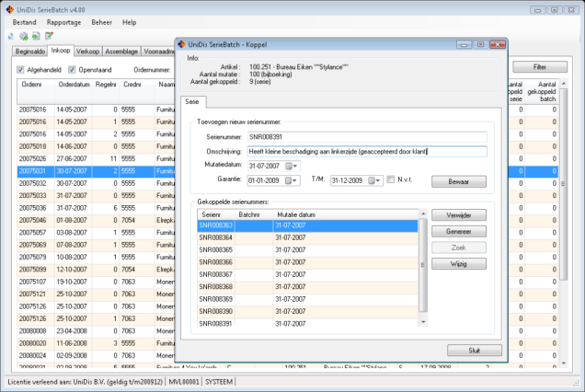The width and height of the screenshot is (585, 392).
Task: Open the Rapportage menu
Action: [63, 22]
